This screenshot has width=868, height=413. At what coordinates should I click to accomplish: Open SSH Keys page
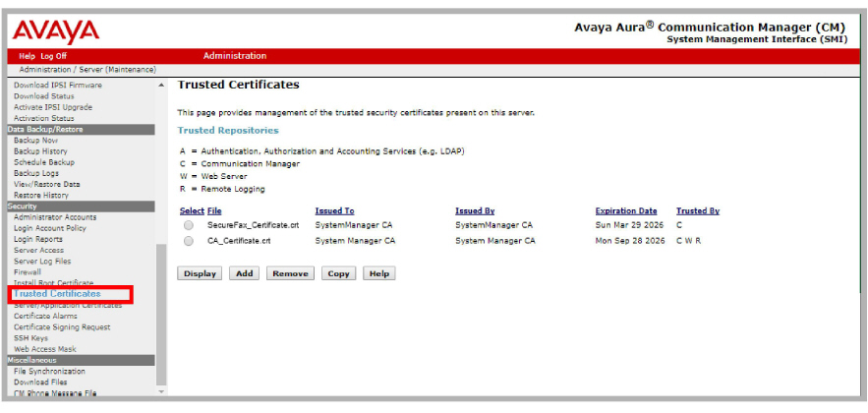tap(31, 338)
